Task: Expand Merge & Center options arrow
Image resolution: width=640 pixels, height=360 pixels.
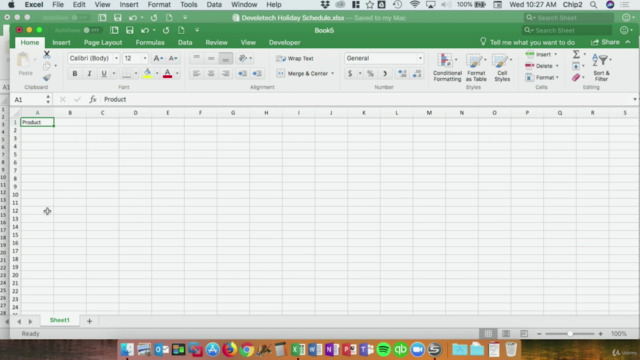Action: point(332,73)
